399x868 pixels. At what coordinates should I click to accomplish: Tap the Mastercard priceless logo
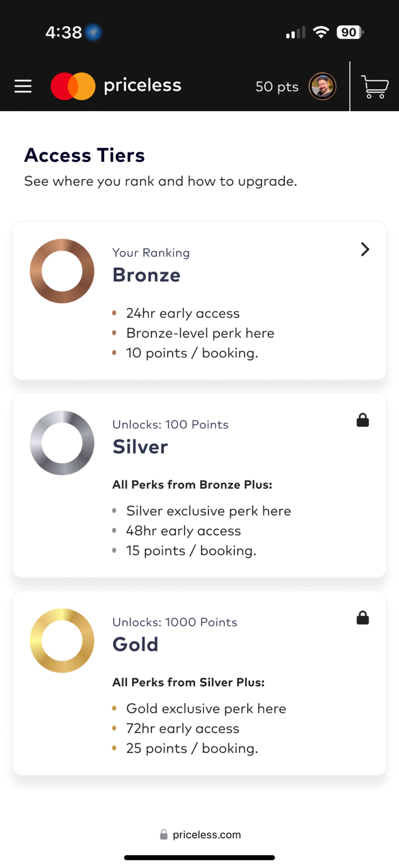[116, 86]
